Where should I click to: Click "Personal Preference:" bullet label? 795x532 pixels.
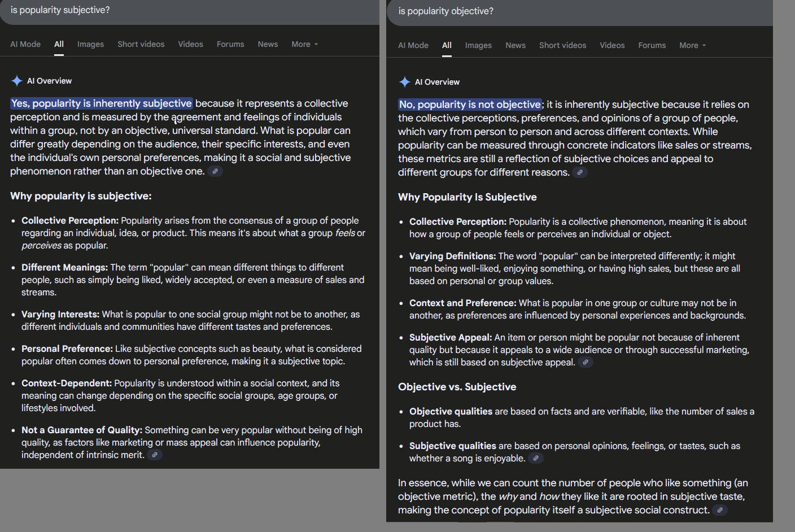coord(67,348)
